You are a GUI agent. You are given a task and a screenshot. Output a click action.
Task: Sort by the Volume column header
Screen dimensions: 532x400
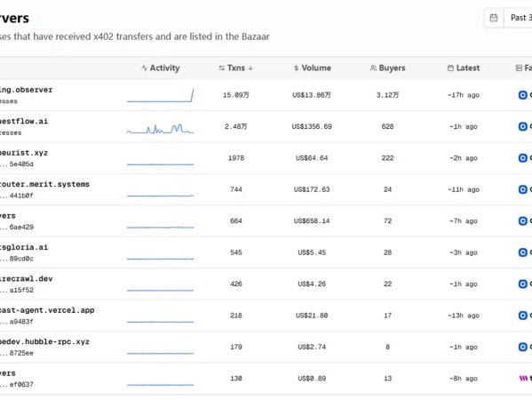pos(312,68)
